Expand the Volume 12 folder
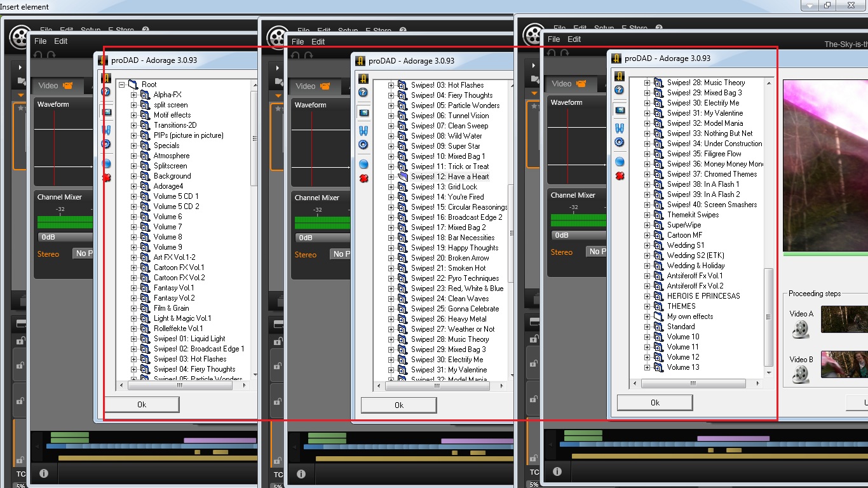The height and width of the screenshot is (488, 868). click(x=648, y=357)
